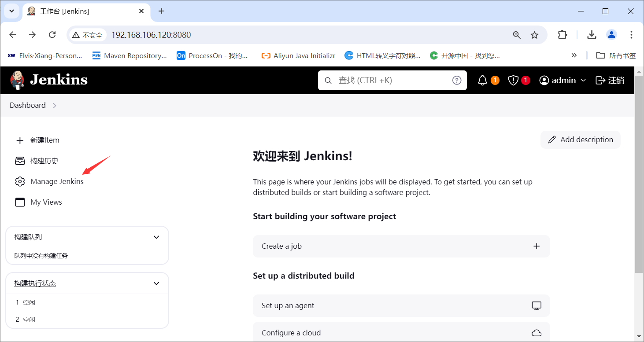Open the ProcessOn bookmark
The width and height of the screenshot is (644, 342).
[x=213, y=55]
